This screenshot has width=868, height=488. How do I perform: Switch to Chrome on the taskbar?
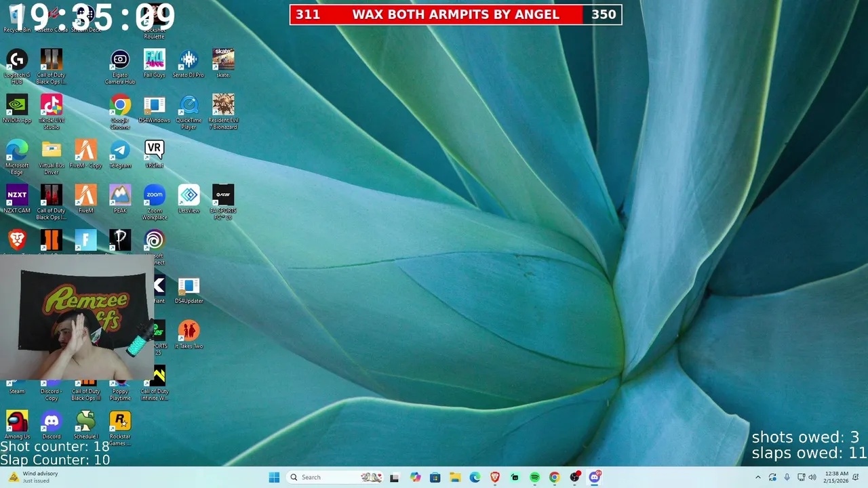pos(555,477)
